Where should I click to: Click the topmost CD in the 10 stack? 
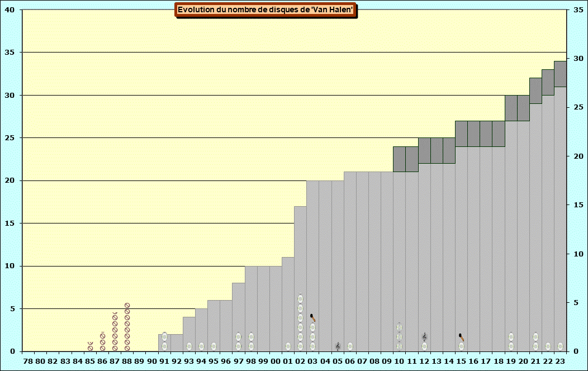pyautogui.click(x=400, y=327)
